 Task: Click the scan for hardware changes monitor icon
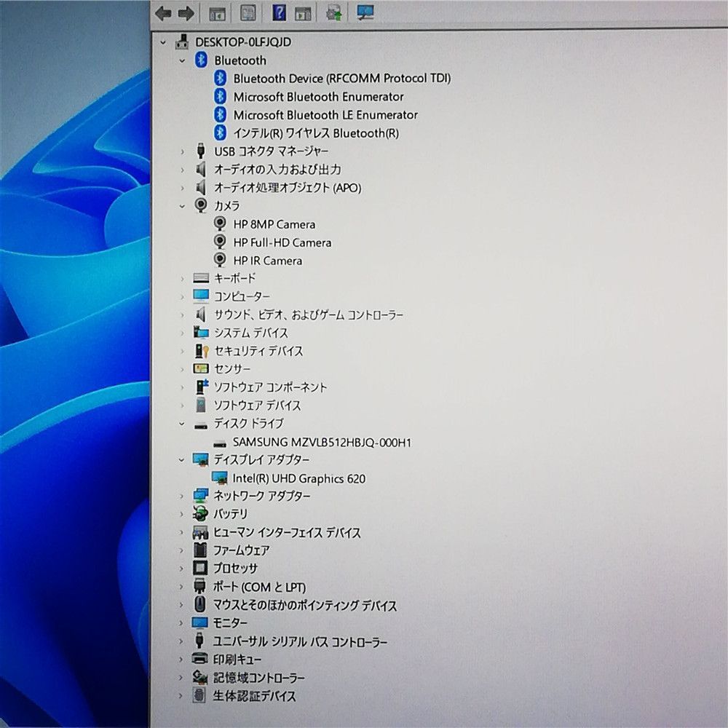[x=365, y=12]
